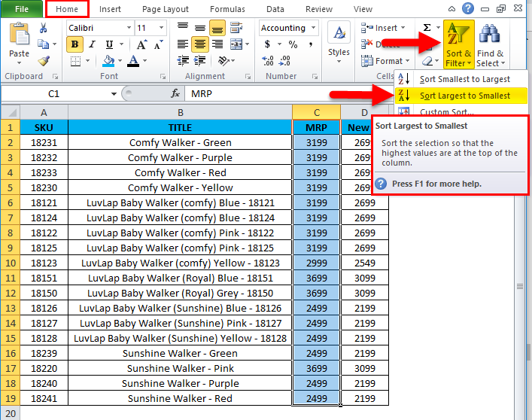Click the Copy icon
The image size is (532, 420).
[43, 44]
